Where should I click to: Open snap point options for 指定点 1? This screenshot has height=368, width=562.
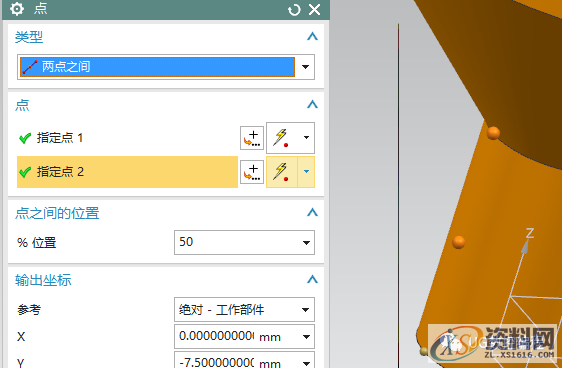pyautogui.click(x=306, y=138)
